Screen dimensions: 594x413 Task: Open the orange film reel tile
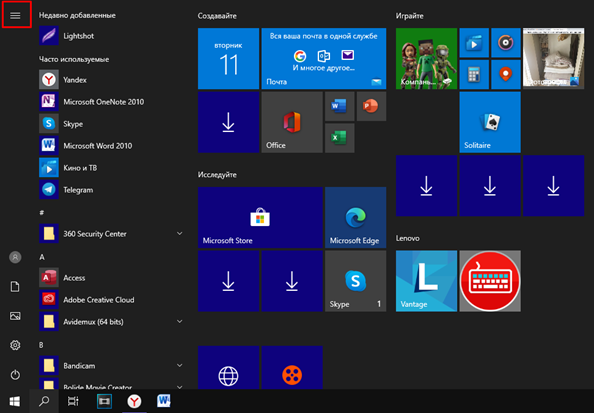coord(292,368)
